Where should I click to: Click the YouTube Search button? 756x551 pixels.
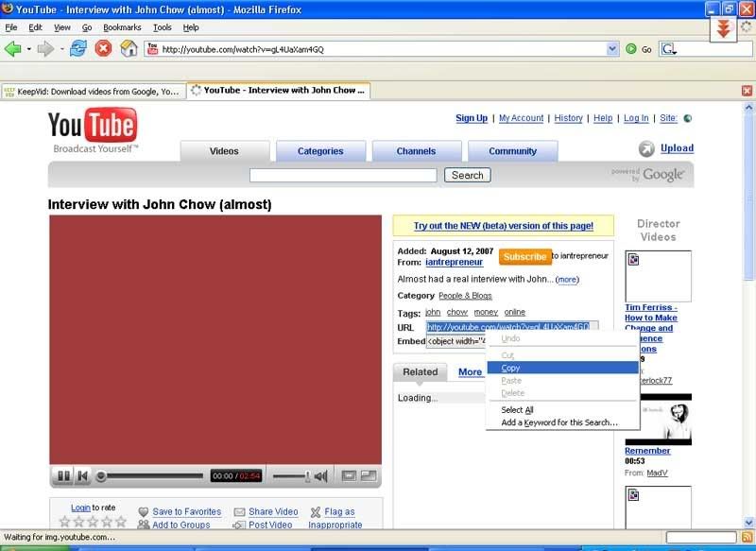(467, 176)
